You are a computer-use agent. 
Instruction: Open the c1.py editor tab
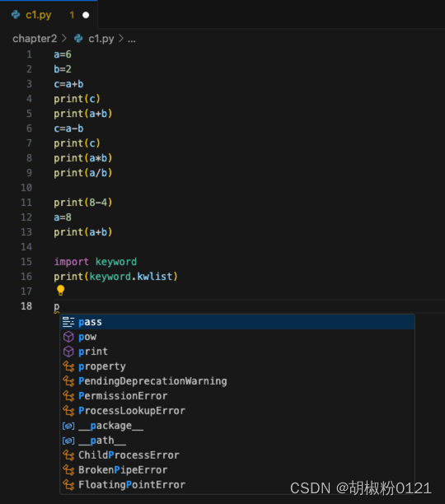pos(49,15)
